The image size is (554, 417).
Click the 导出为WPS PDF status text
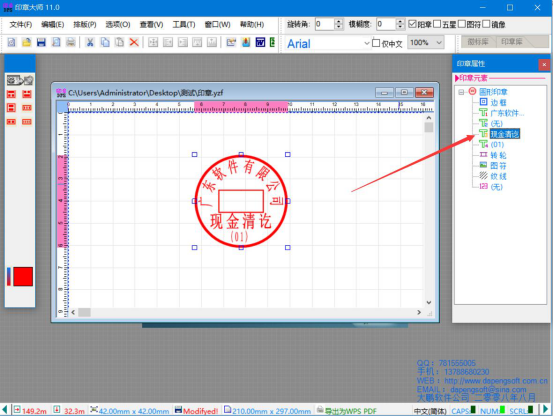point(351,411)
